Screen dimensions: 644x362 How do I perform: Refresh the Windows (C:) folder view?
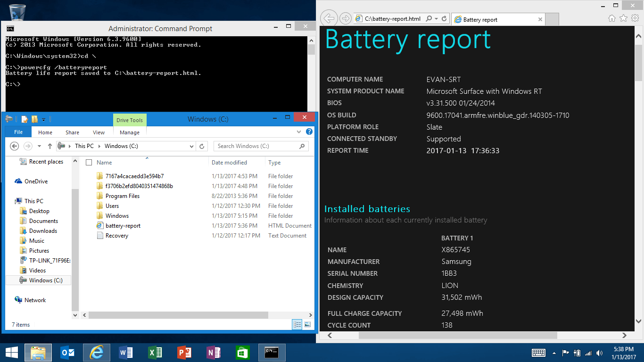coord(202,146)
